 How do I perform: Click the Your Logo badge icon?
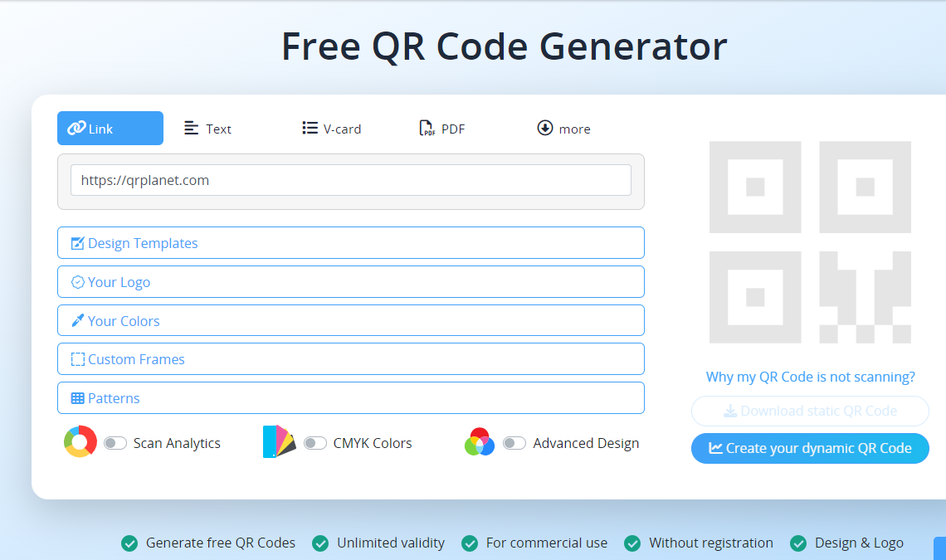tap(78, 282)
